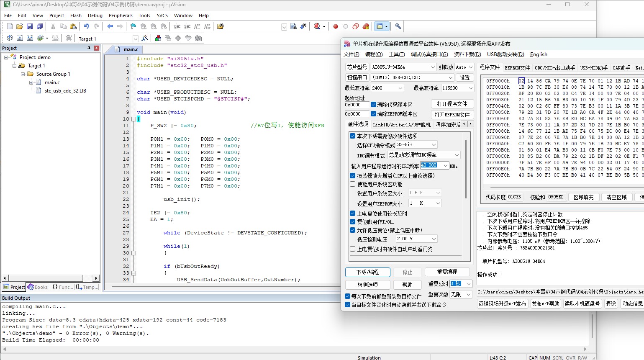The height and width of the screenshot is (360, 644).
Task: Click the Batch Build icon
Action: tap(40, 38)
